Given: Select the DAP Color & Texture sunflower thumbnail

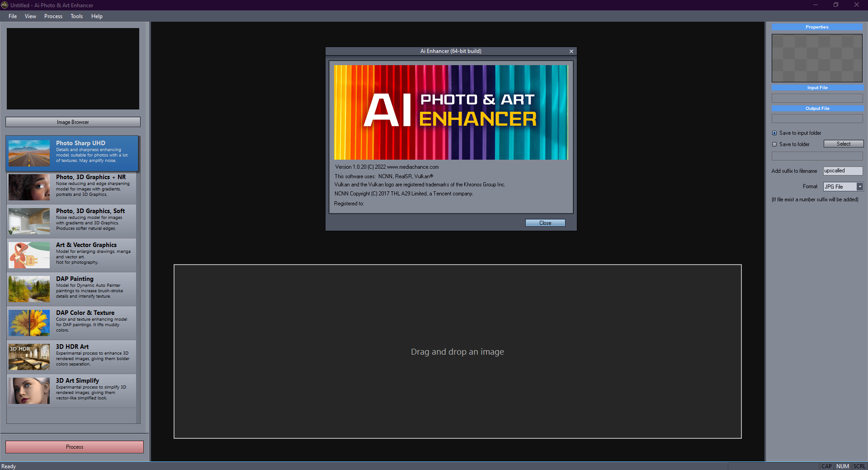Looking at the screenshot, I should pyautogui.click(x=29, y=323).
